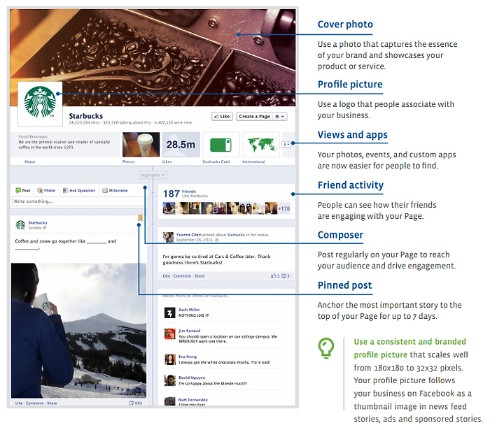Click the pinned post bookmark flag

[x=140, y=218]
